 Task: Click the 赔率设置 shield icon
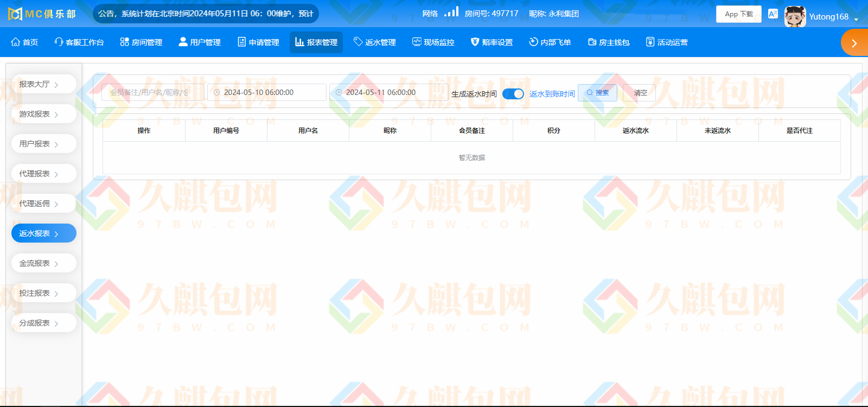click(475, 42)
